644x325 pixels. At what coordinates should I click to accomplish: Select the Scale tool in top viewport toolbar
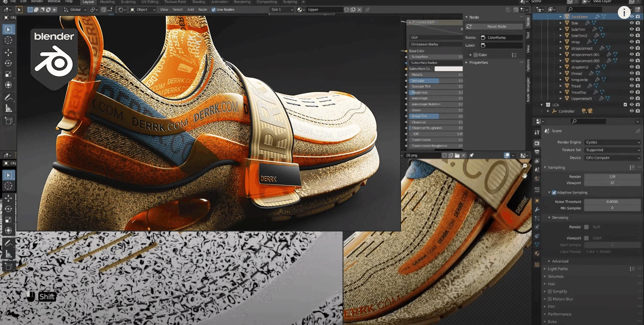[x=9, y=74]
